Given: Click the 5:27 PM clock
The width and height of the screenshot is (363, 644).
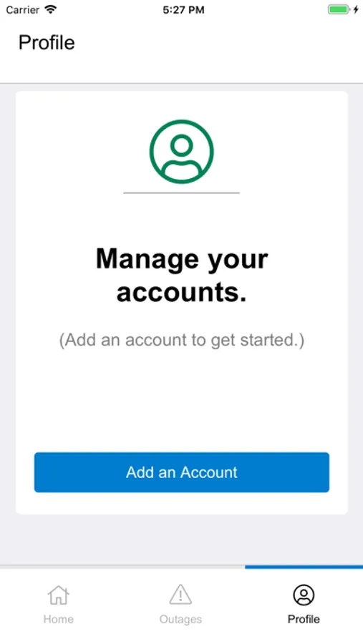Looking at the screenshot, I should pos(183,10).
